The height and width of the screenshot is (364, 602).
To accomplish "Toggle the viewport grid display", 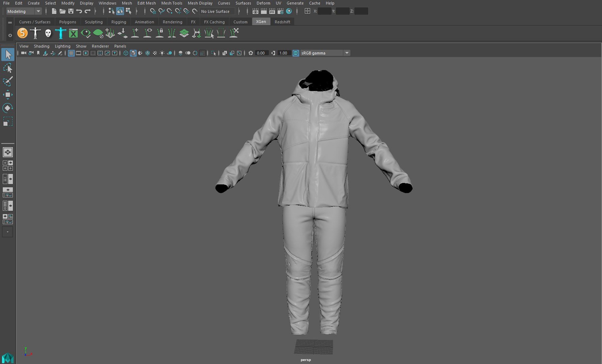I will click(71, 53).
